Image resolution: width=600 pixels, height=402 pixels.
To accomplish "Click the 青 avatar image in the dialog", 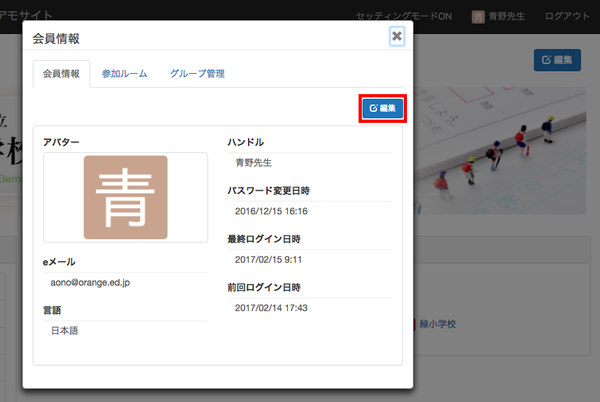I will click(x=125, y=197).
